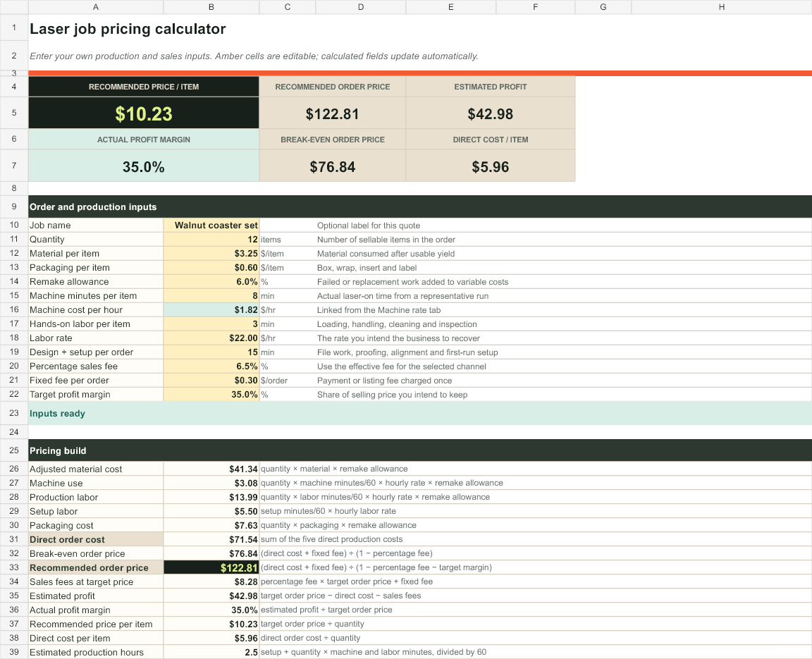Select the row 38 direct cost per item $5.96
This screenshot has width=812, height=659.
tap(211, 638)
